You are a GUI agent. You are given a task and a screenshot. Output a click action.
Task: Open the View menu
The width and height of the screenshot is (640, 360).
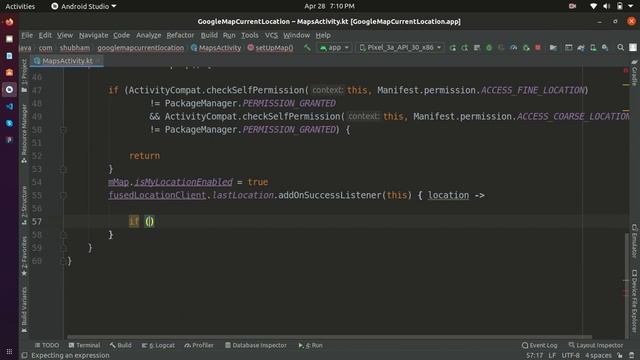(65, 35)
